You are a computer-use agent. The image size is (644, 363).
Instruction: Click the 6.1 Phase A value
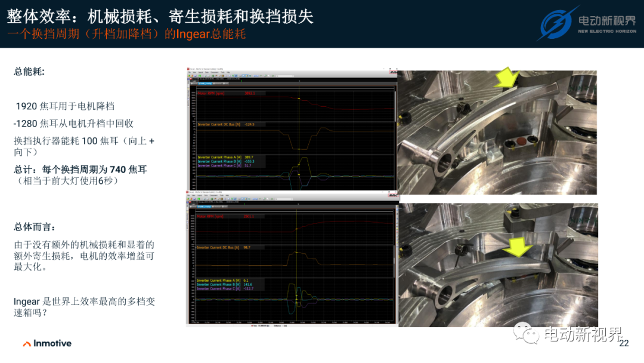tap(246, 281)
